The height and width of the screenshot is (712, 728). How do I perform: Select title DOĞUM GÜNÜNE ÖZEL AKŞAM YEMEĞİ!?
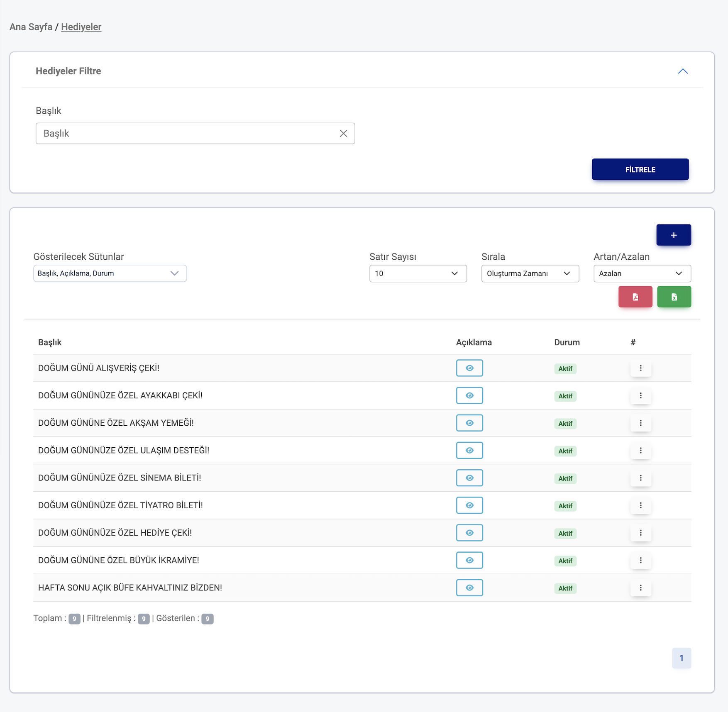coord(116,423)
